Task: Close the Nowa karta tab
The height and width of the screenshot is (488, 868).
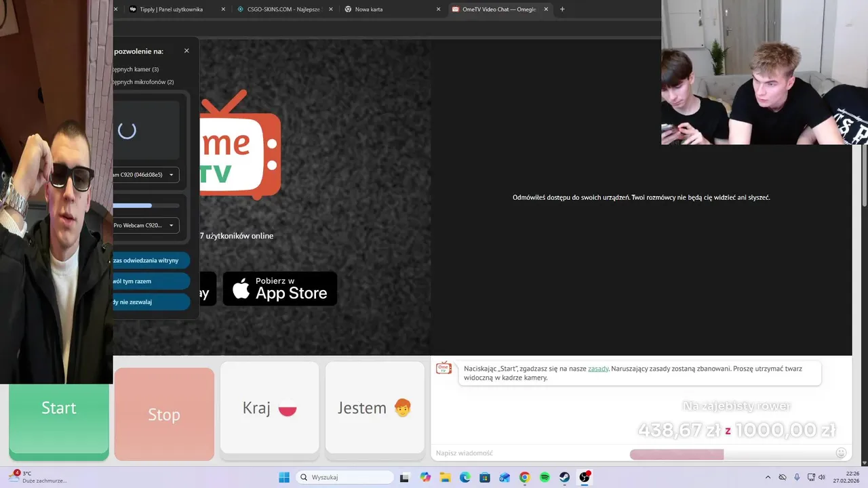Action: (438, 9)
